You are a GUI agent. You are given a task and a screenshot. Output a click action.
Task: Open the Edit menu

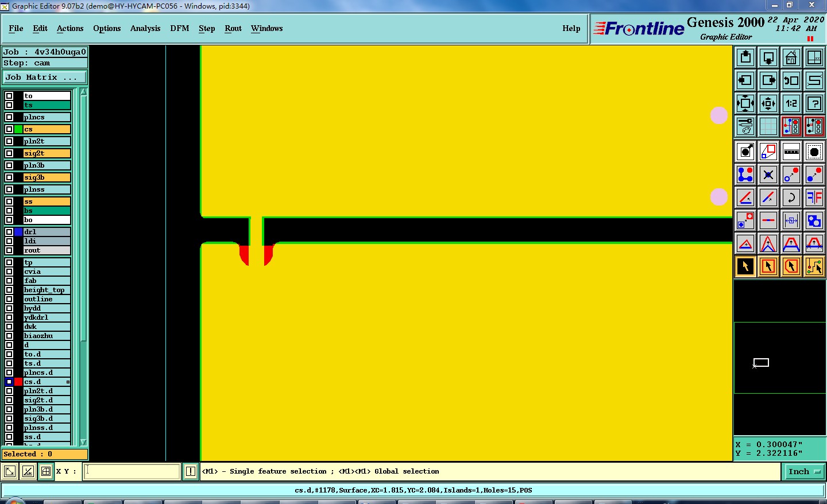40,28
